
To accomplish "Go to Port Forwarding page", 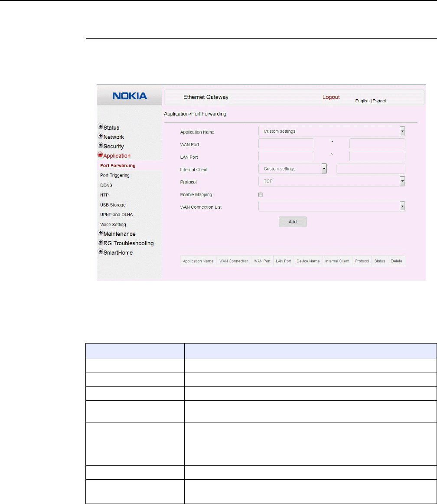I will (x=117, y=166).
